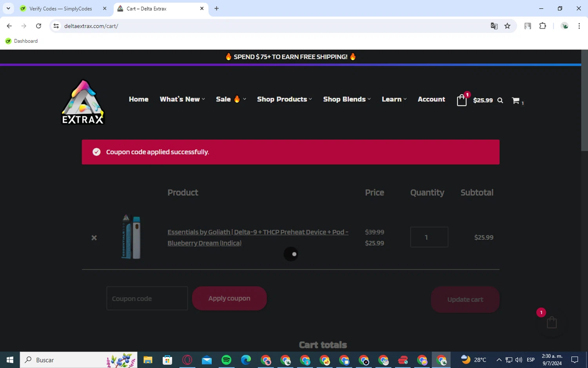The width and height of the screenshot is (588, 368).
Task: Select the Cart – Delta Extrax tab
Action: [x=146, y=9]
